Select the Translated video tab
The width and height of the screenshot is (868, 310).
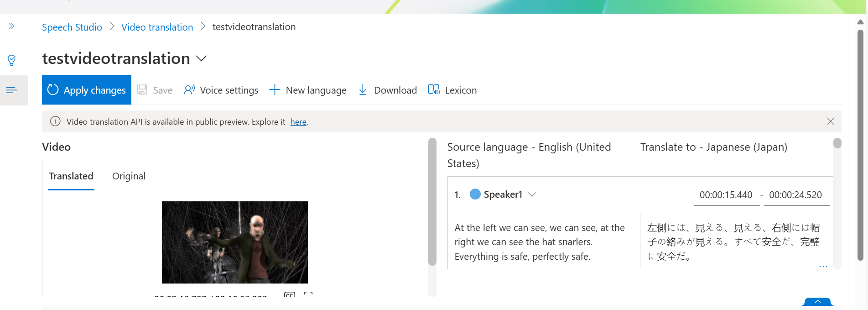[71, 176]
